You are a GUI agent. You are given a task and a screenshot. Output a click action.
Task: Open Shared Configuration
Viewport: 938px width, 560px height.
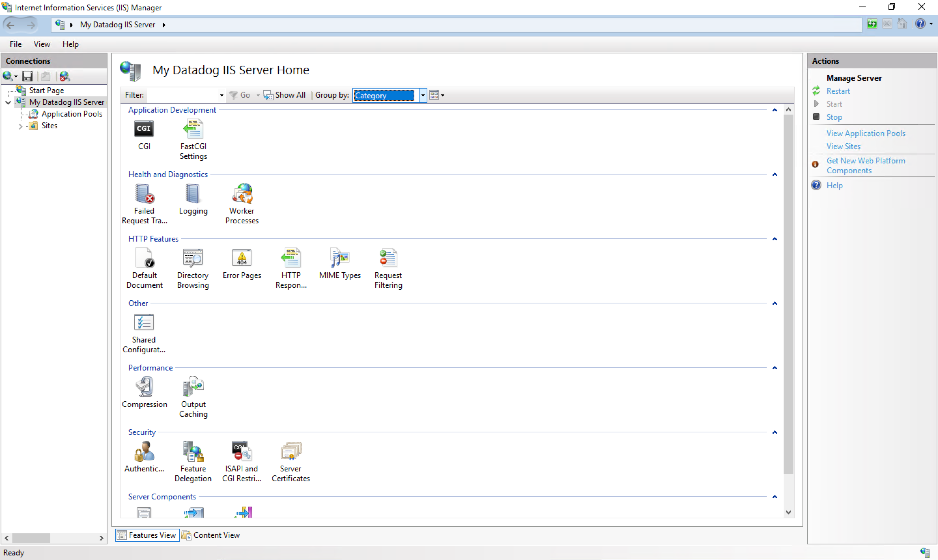pos(144,322)
